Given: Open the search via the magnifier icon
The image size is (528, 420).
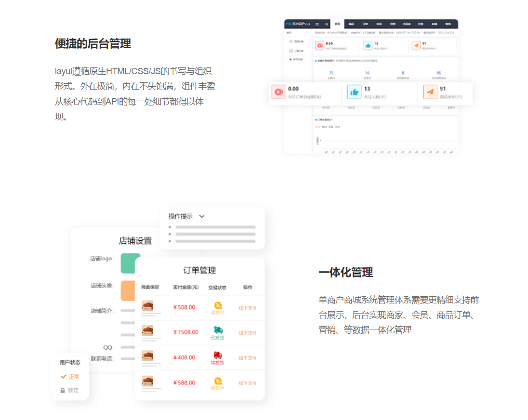Looking at the screenshot, I should 327,24.
